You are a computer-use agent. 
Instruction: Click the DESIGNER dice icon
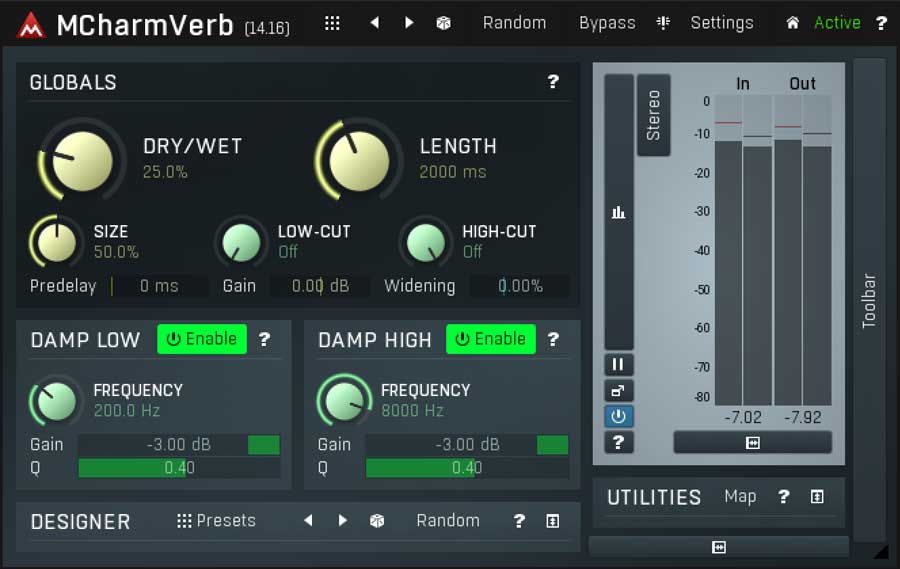point(377,521)
